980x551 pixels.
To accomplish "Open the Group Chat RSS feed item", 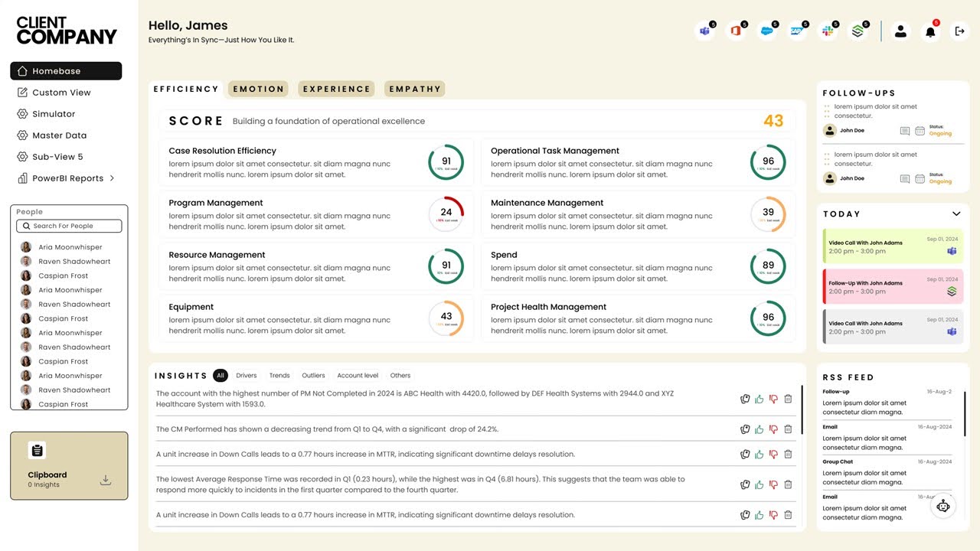I will coord(887,472).
